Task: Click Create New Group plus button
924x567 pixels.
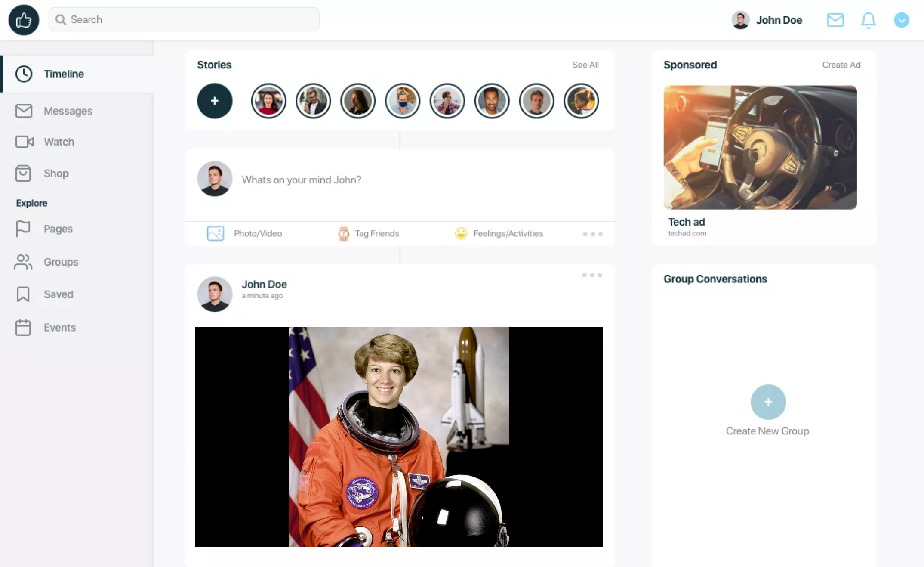Action: [768, 402]
